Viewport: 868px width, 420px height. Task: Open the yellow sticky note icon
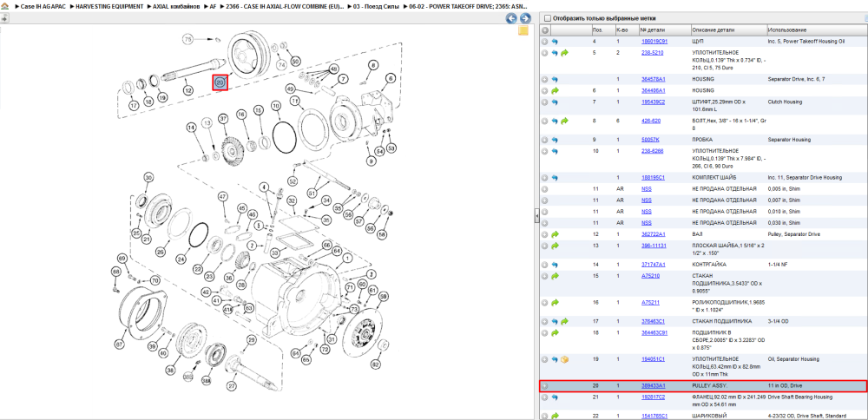coord(523,30)
